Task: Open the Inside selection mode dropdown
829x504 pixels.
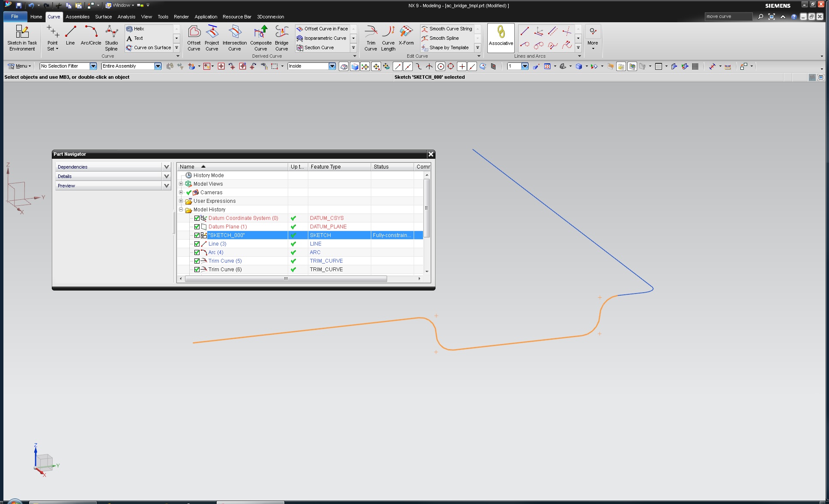Action: [332, 66]
